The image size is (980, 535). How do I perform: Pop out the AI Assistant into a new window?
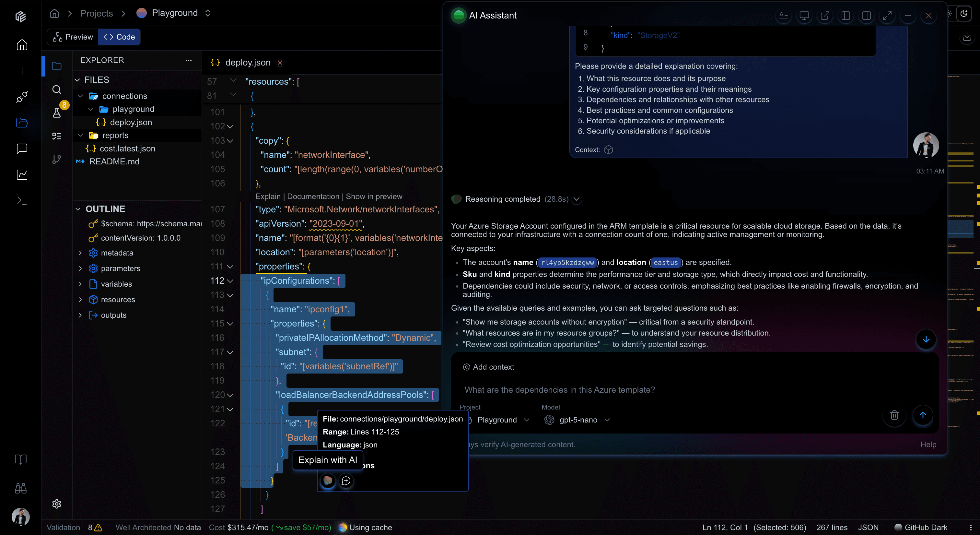pos(825,16)
